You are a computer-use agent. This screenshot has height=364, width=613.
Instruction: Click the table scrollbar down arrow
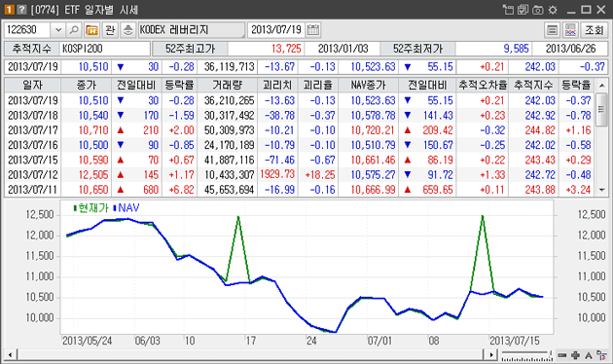click(602, 190)
